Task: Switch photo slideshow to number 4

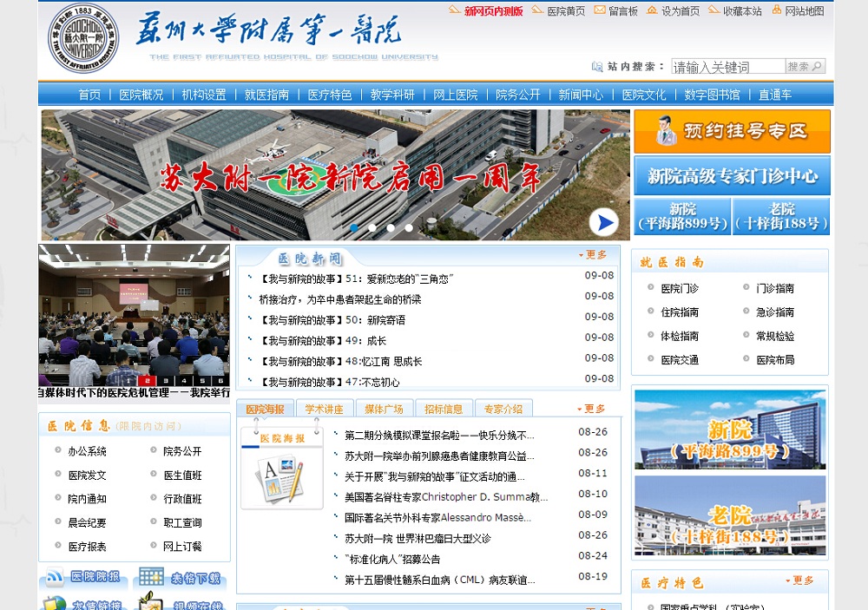Action: [184, 381]
